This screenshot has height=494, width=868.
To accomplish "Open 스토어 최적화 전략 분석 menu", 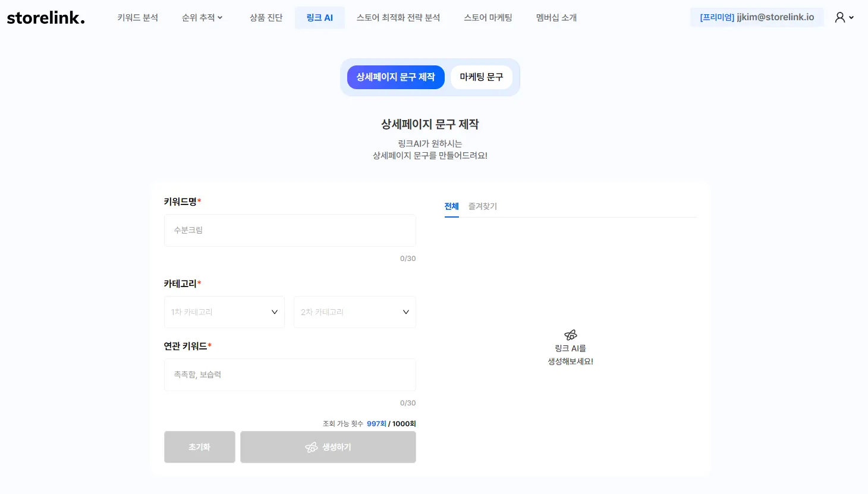I will (x=398, y=18).
